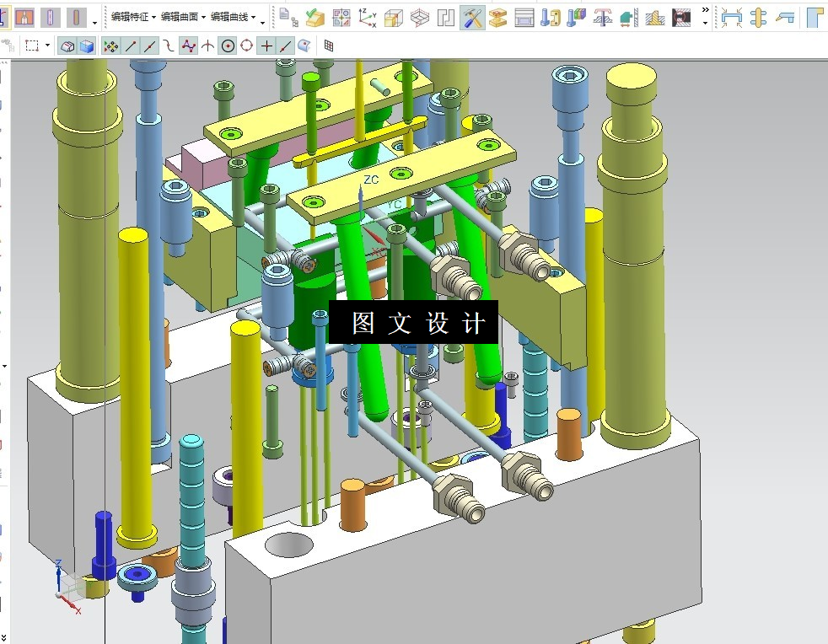828x644 pixels.
Task: Open the Gate Library icon
Action: pyautogui.click(x=681, y=18)
